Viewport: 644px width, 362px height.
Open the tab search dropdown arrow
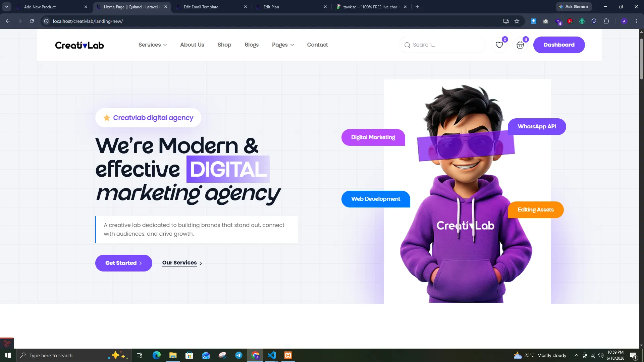point(6,7)
